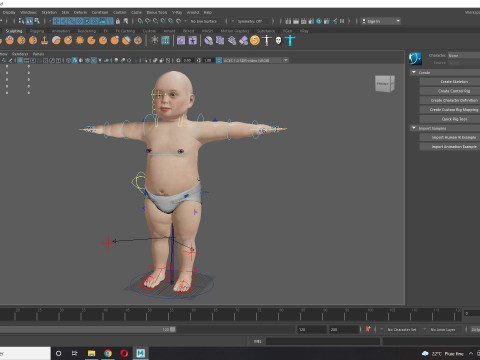Open the viewport Renderer menu
Viewport: 480px width, 360px height.
[20, 54]
